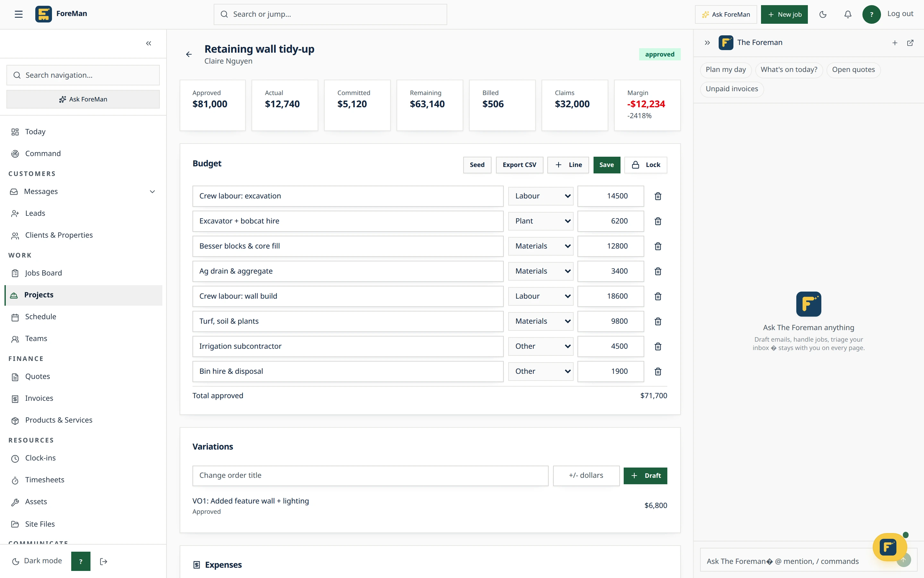Click Log out in the header

[900, 14]
